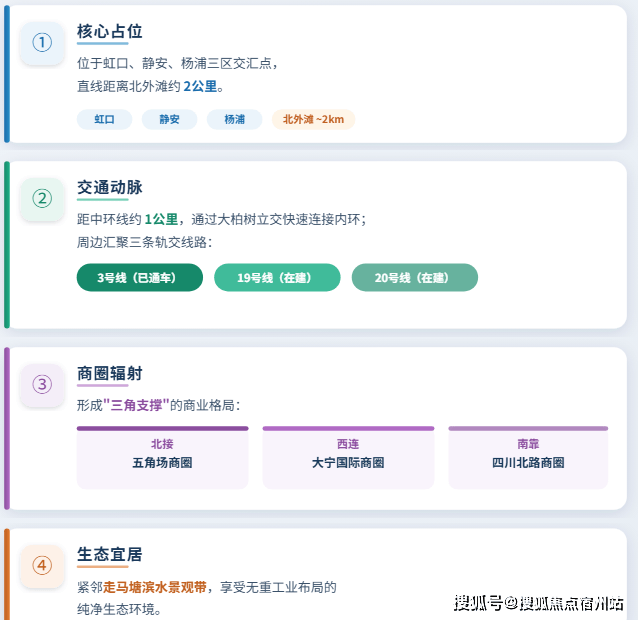Screen dimensions: 638x620
Task: Open the 四川北路商圈 card
Action: pyautogui.click(x=528, y=457)
